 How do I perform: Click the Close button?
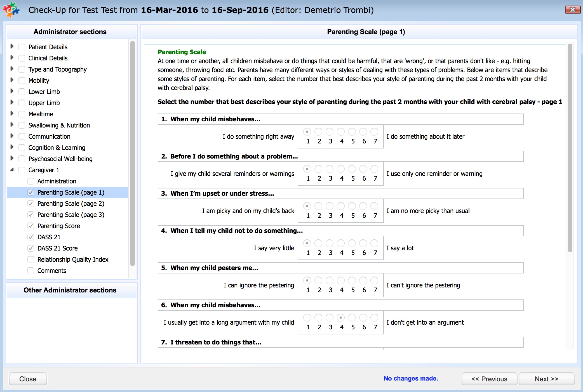point(28,379)
